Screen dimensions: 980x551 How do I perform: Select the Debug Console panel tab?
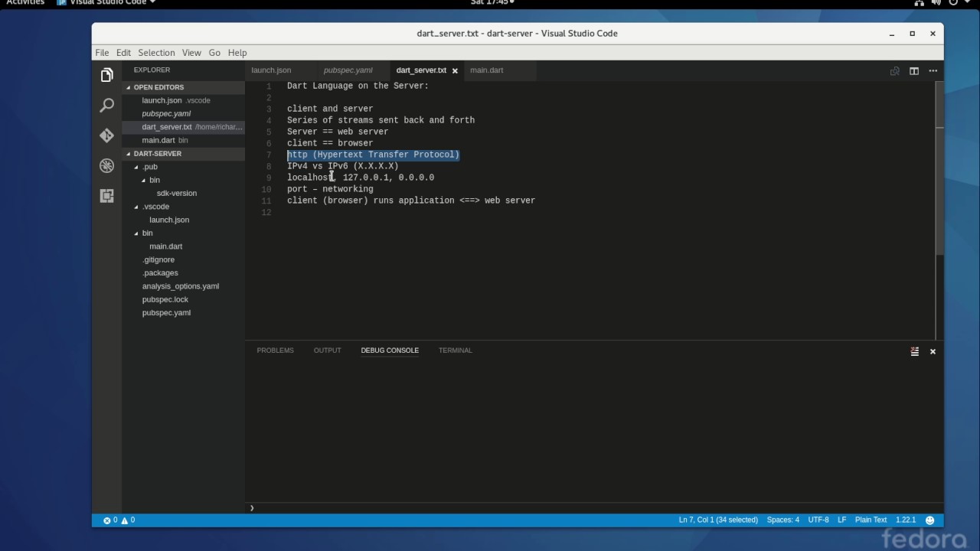pyautogui.click(x=390, y=350)
